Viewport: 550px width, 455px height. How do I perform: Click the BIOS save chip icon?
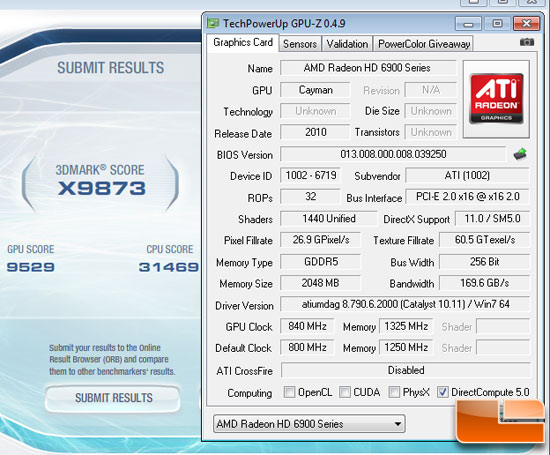(520, 154)
